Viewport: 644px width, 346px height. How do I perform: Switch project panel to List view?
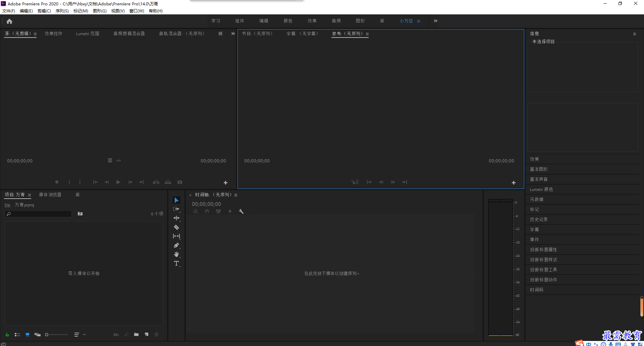click(x=17, y=334)
